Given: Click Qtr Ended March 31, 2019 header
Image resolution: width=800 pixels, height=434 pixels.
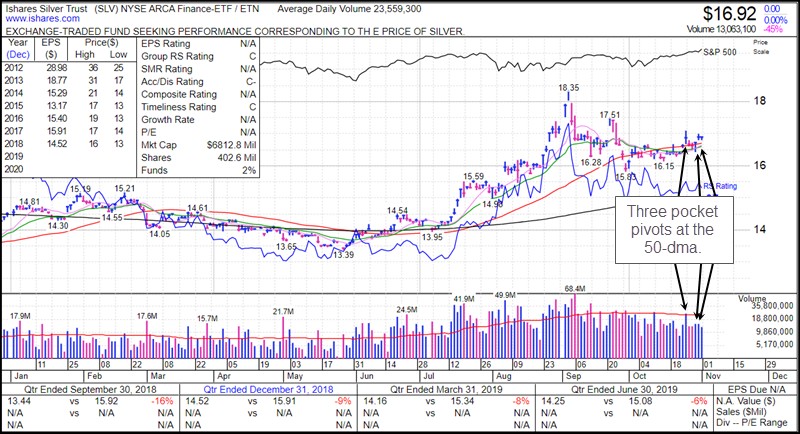Looking at the screenshot, I should click(446, 390).
